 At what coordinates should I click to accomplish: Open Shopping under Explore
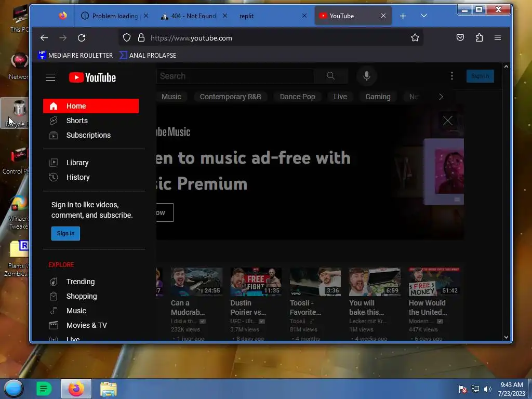(91, 296)
